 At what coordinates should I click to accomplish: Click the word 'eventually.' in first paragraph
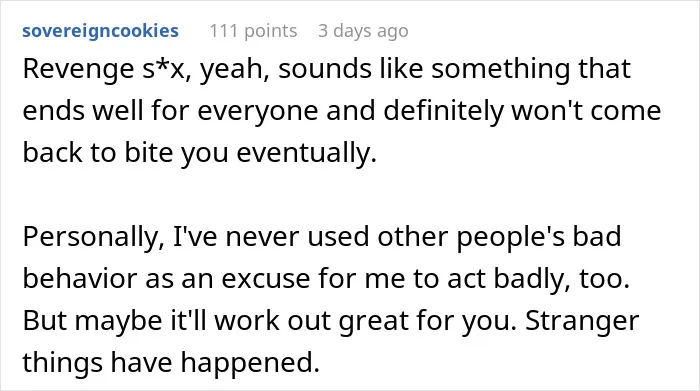307,154
